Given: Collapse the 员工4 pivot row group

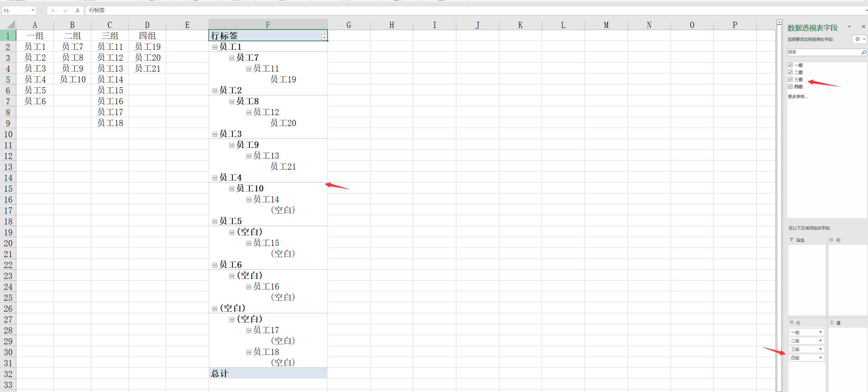Looking at the screenshot, I should [x=215, y=178].
